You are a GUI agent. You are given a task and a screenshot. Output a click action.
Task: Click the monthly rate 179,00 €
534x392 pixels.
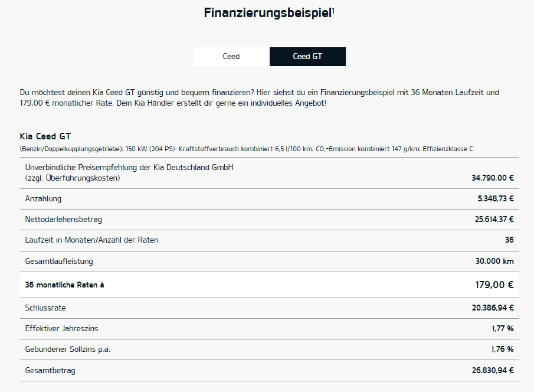point(494,285)
